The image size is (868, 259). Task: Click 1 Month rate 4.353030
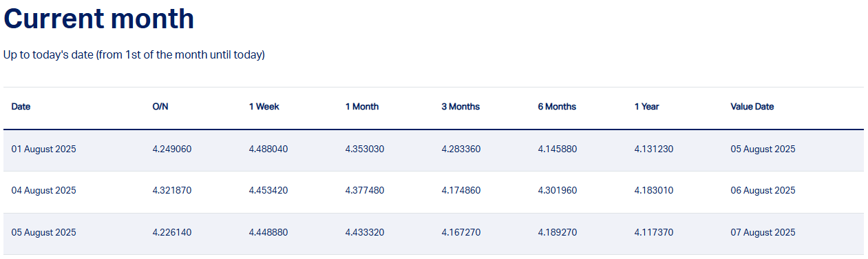tap(365, 149)
